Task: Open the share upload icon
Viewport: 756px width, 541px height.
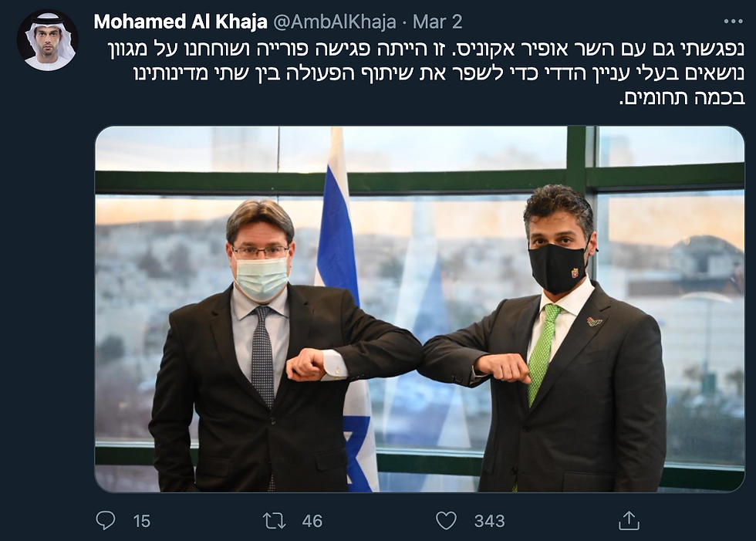Action: [629, 521]
